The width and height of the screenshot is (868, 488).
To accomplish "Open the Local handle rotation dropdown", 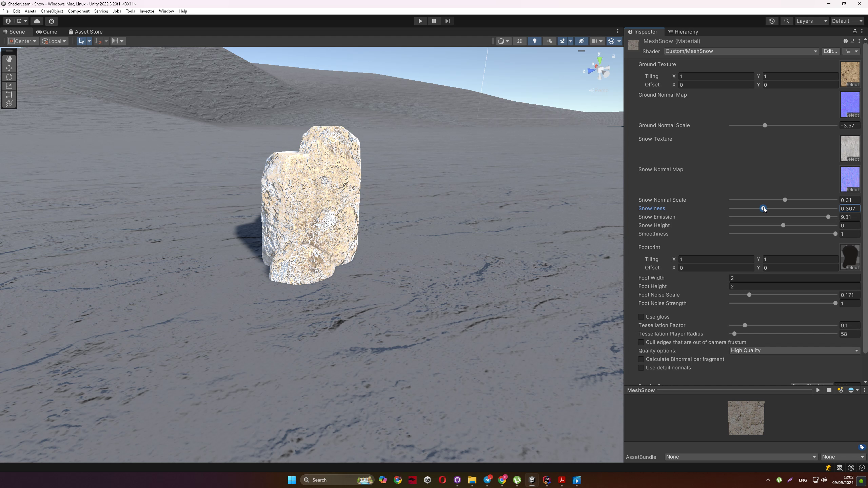I will pyautogui.click(x=54, y=41).
